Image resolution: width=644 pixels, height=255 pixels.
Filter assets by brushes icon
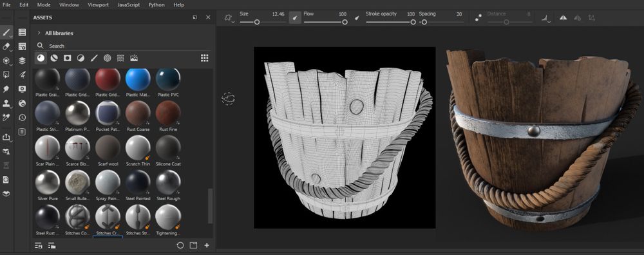point(94,58)
